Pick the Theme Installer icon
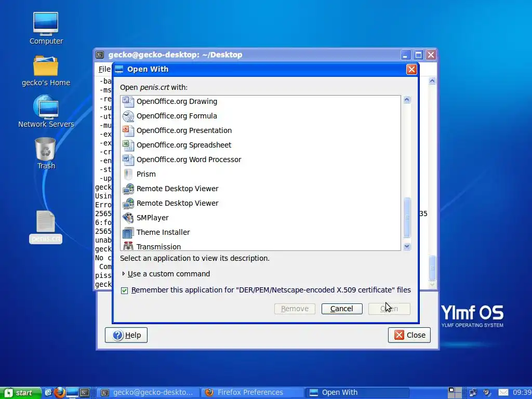The image size is (532, 399). (128, 232)
